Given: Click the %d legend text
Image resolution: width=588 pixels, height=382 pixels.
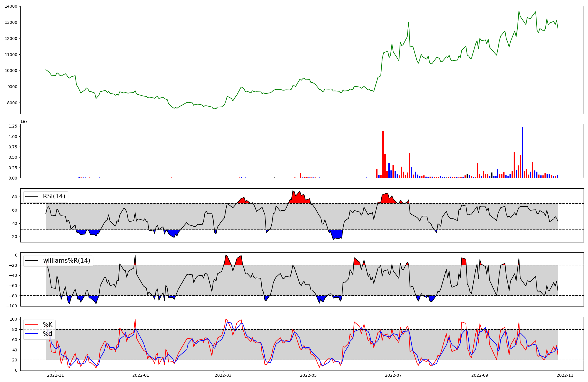Looking at the screenshot, I should (x=48, y=334).
